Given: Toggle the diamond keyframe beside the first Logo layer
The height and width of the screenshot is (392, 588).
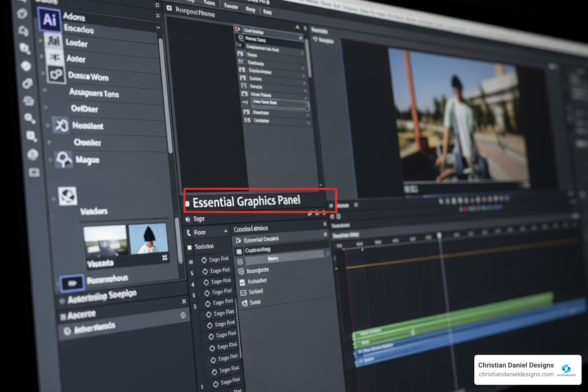Looking at the screenshot, I should pos(205,259).
